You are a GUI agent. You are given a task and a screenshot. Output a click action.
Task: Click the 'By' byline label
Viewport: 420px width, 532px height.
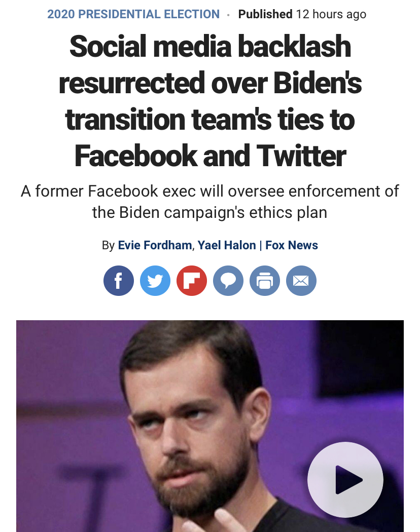108,245
